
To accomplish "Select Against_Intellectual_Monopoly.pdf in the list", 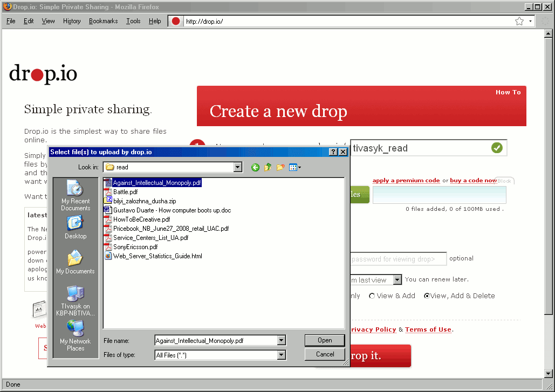I will 153,183.
